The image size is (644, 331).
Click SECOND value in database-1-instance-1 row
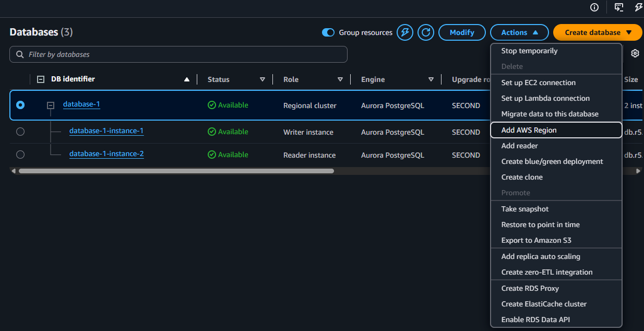pyautogui.click(x=466, y=132)
